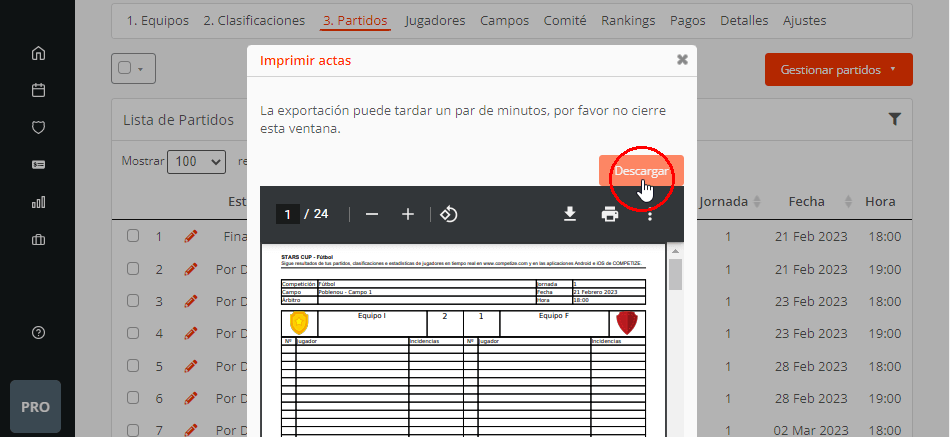Screen dimensions: 950x437
Task: Switch to the Detalles tab
Action: [744, 21]
